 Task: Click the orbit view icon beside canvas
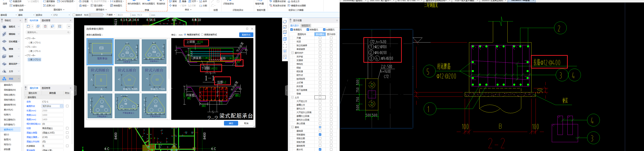285,22
